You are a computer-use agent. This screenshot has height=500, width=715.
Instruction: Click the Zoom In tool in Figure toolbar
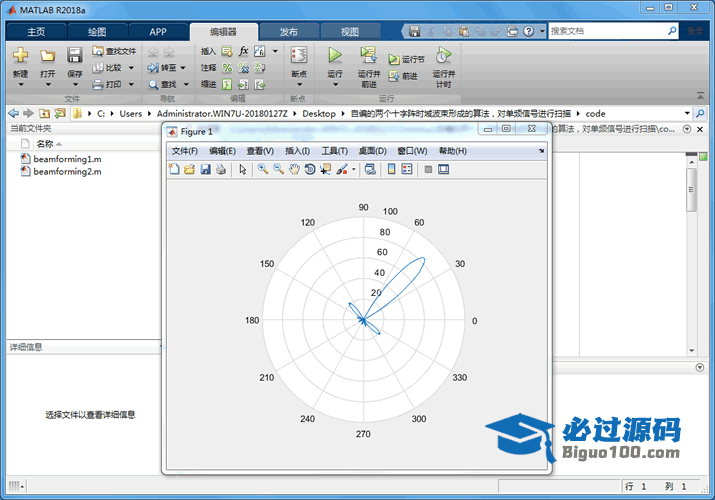(262, 170)
